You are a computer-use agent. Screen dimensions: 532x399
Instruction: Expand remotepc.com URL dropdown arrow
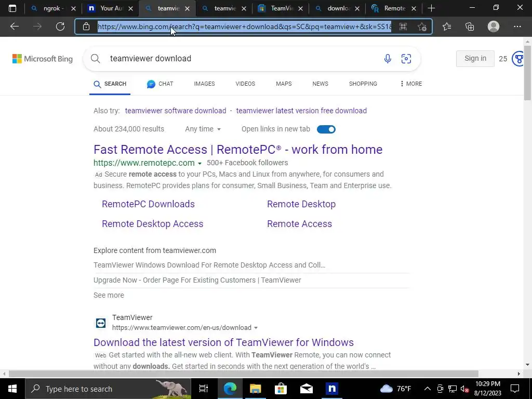tap(199, 164)
